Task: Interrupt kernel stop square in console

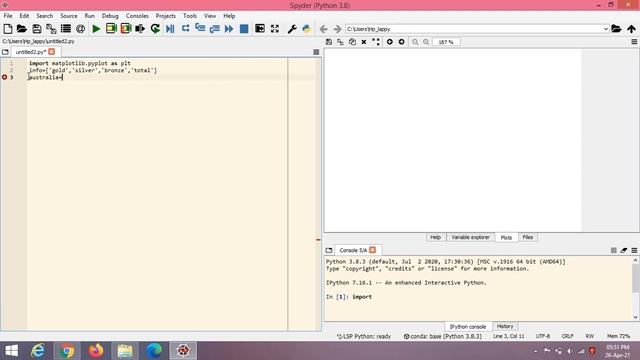Action: point(613,250)
